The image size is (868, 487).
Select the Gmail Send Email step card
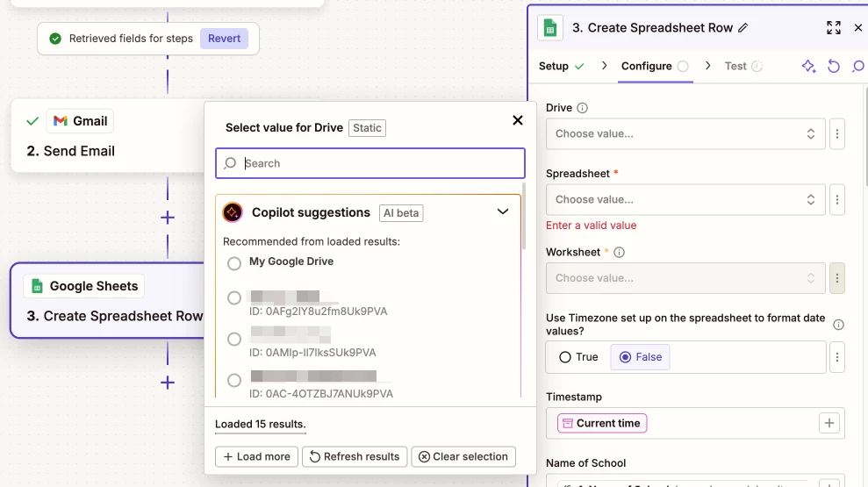pyautogui.click(x=108, y=136)
